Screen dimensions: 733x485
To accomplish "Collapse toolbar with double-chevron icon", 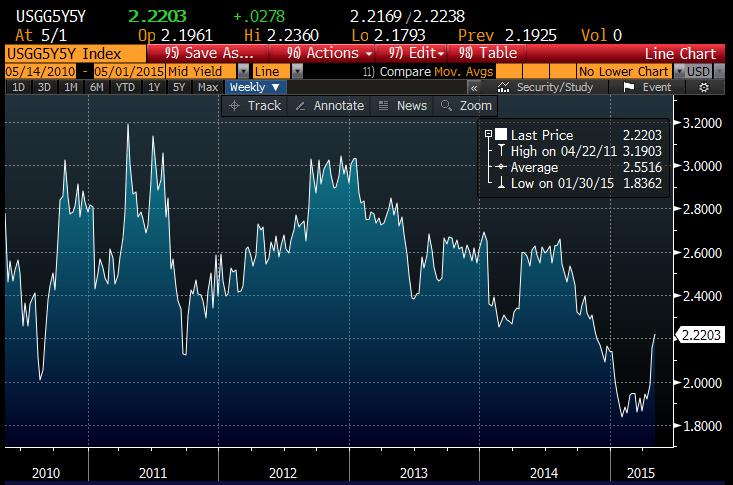I will point(474,88).
